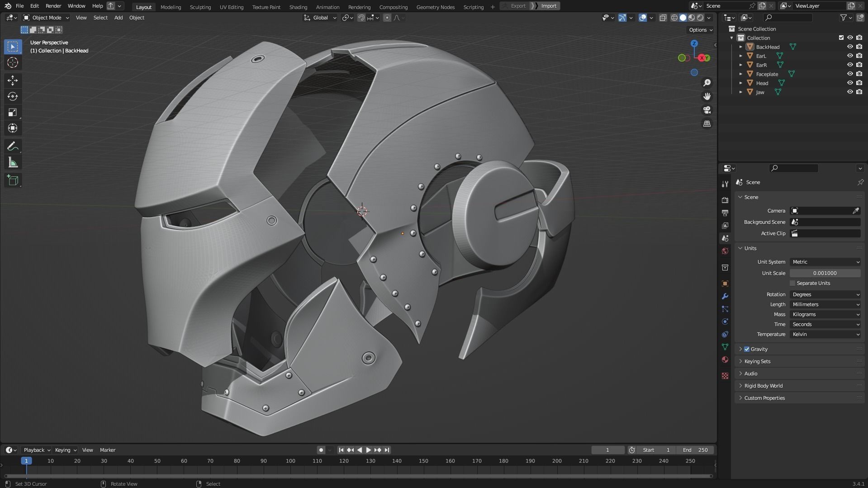Open the Unit System dropdown
This screenshot has height=488, width=868.
[x=825, y=262]
